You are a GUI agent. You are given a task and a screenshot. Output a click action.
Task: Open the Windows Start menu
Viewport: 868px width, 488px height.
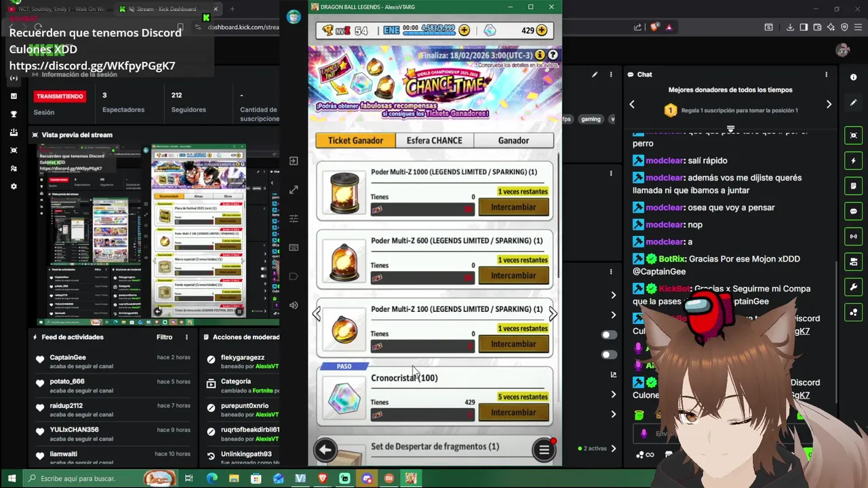tap(12, 479)
